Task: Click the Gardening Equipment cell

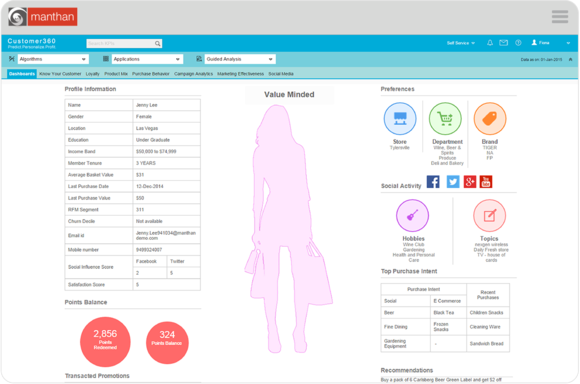Action: pos(406,344)
